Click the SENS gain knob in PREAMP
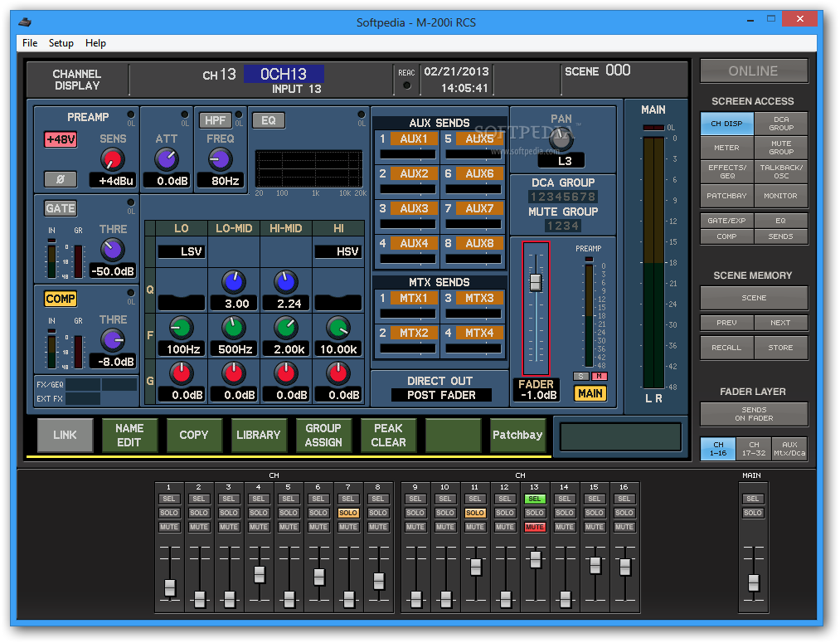The width and height of the screenshot is (840, 643). pos(113,159)
